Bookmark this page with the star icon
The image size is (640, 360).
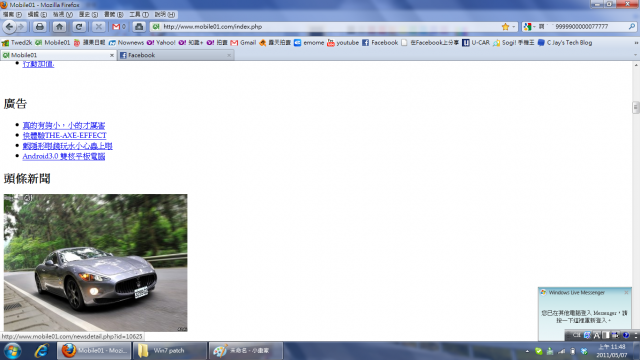[505, 27]
